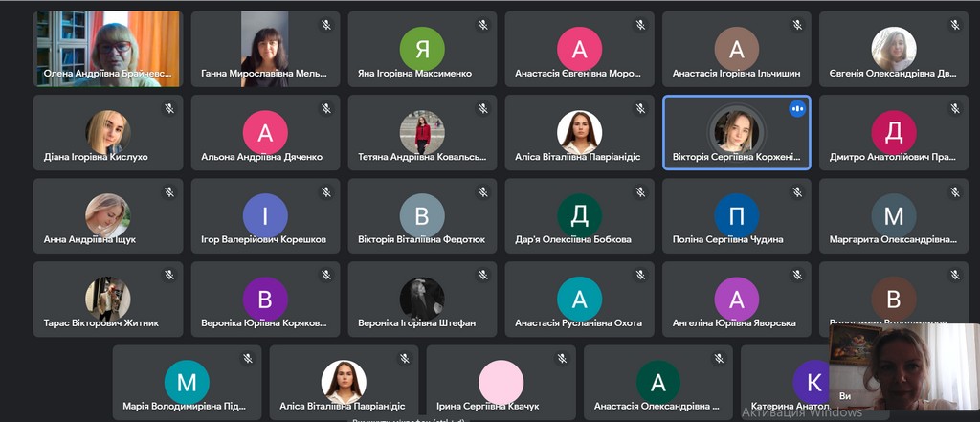Viewport: 980px width, 422px height.
Task: Select Анастасія Русланівна Охота's participant tile
Action: 579,300
